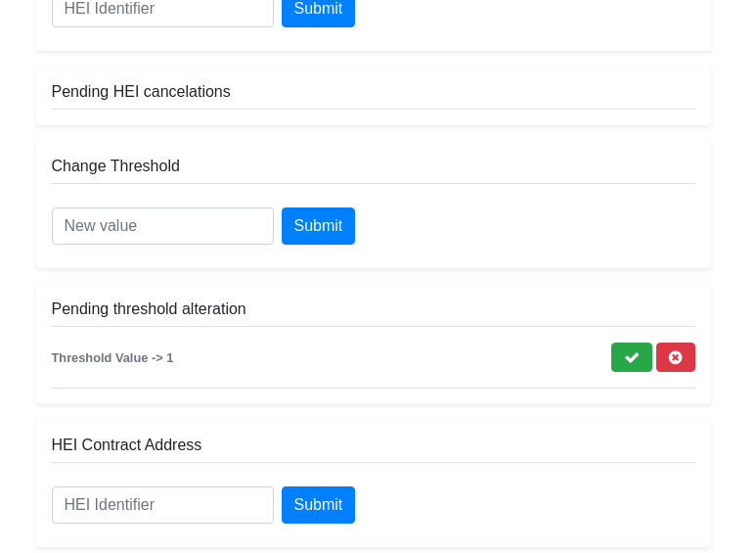Cancel the Threshold Value 1 alteration
This screenshot has width=756, height=553.
[x=675, y=357]
